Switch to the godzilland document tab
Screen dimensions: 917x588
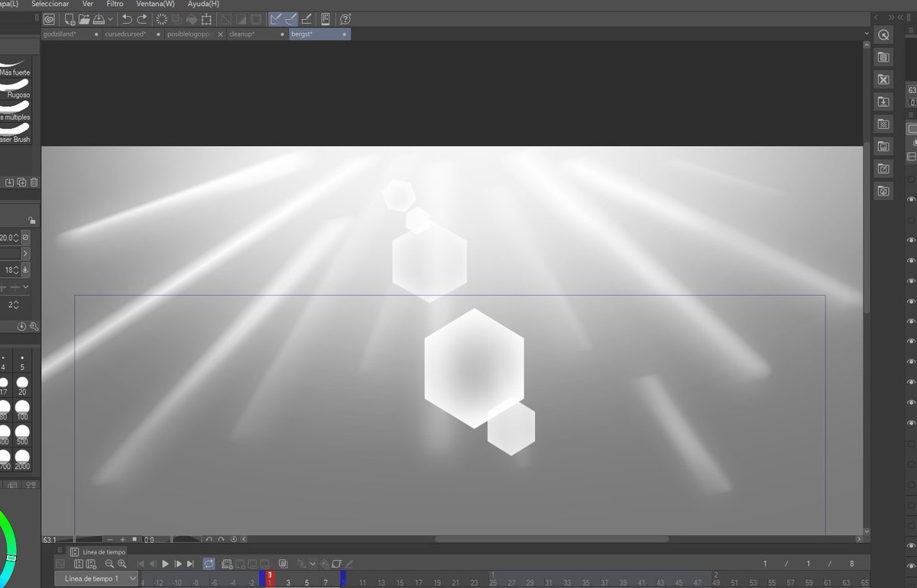click(71, 34)
